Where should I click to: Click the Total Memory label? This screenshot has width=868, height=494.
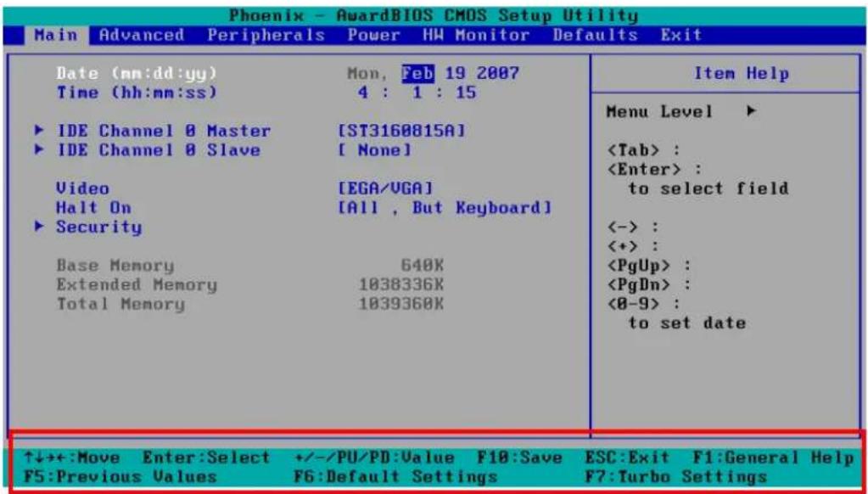(120, 304)
